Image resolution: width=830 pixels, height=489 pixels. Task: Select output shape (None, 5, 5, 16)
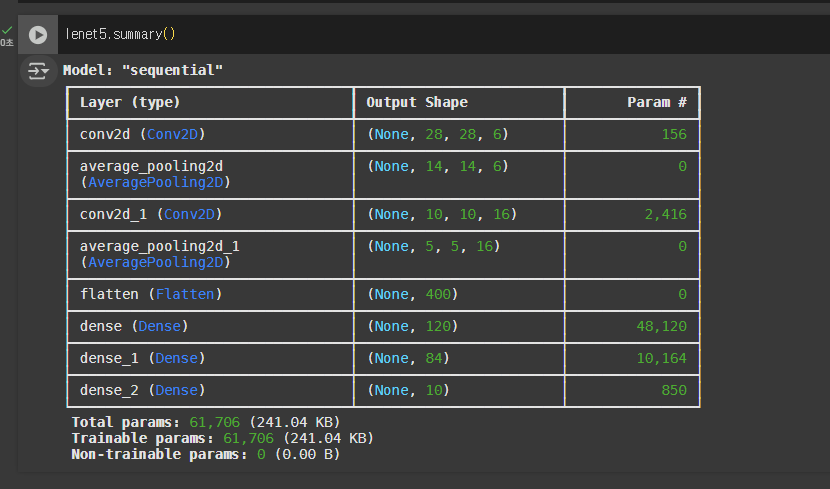[434, 246]
